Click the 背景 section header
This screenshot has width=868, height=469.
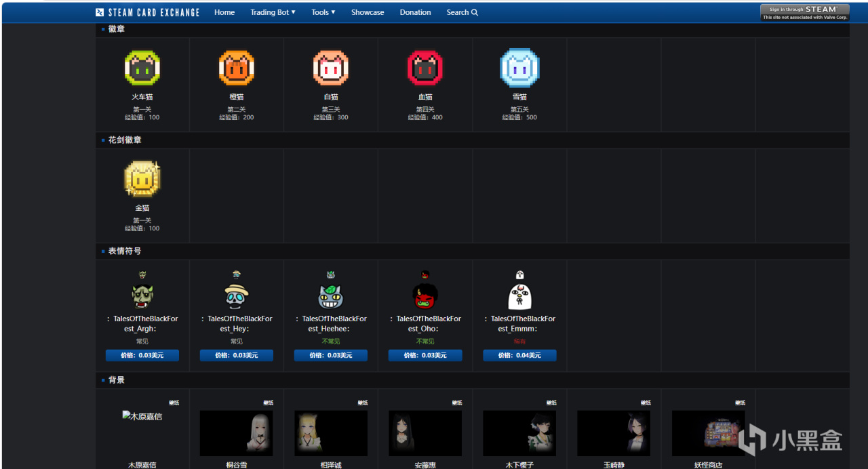[116, 380]
